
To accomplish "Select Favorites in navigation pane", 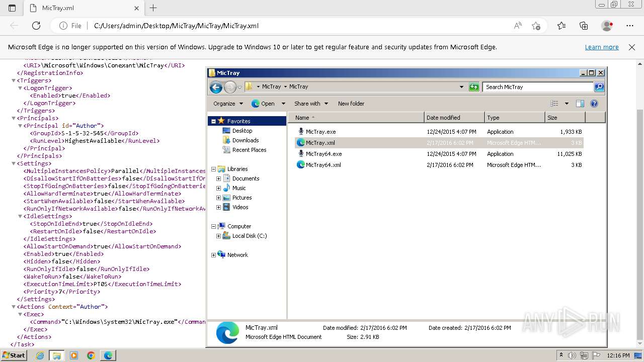I will (238, 121).
